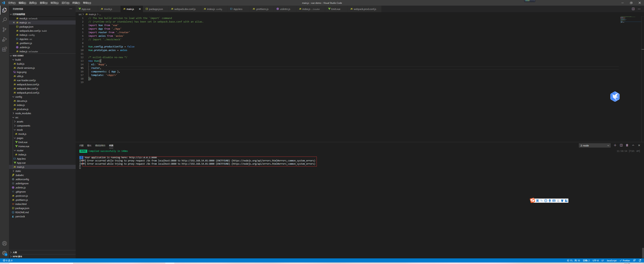The width and height of the screenshot is (644, 264).
Task: Split the editor to the right
Action: coord(633,9)
